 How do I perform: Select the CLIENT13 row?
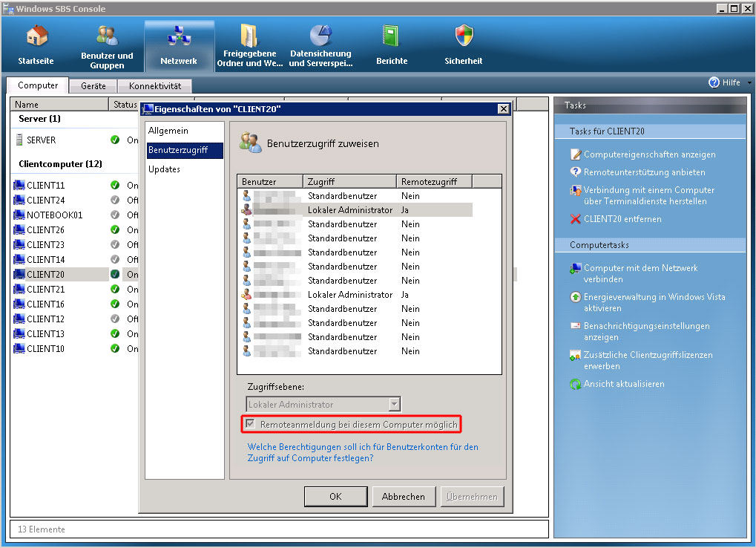(75, 334)
